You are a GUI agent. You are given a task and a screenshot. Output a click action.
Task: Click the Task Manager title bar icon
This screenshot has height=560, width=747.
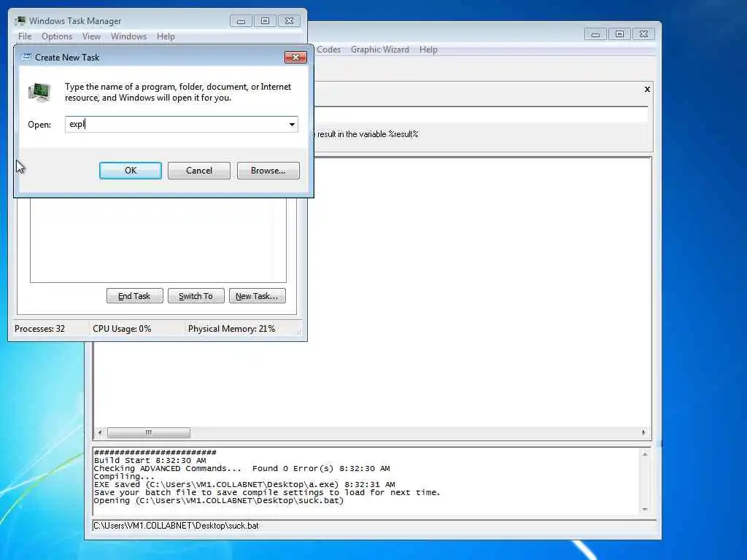pos(20,21)
